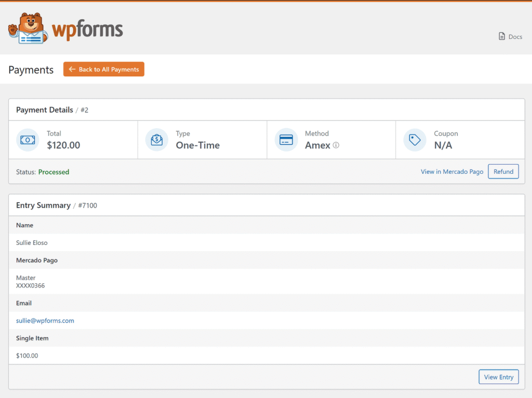Click the $120.00 total amount
532x398 pixels.
[63, 145]
